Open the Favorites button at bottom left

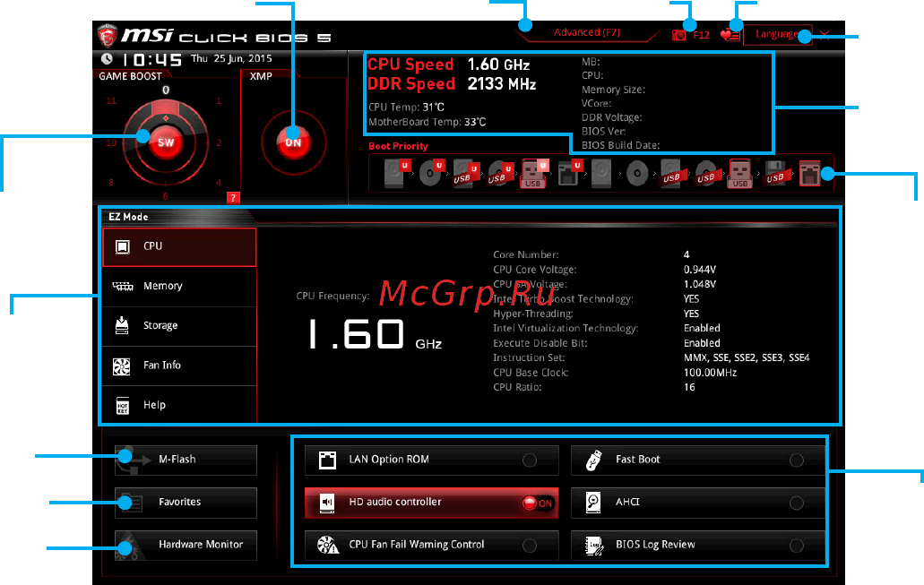[186, 503]
